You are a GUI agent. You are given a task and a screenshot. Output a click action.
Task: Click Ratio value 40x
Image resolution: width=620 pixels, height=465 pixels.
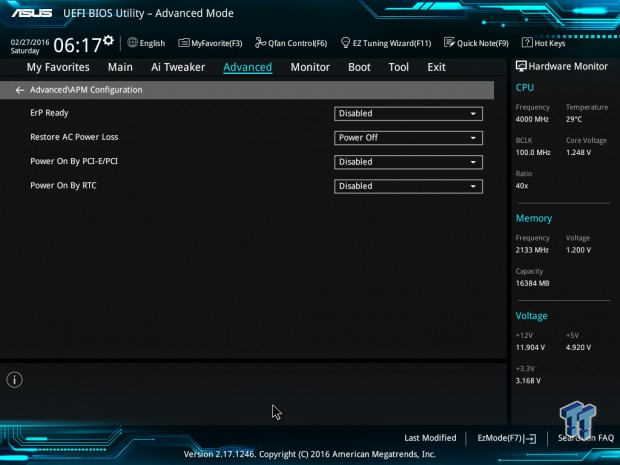click(x=522, y=186)
